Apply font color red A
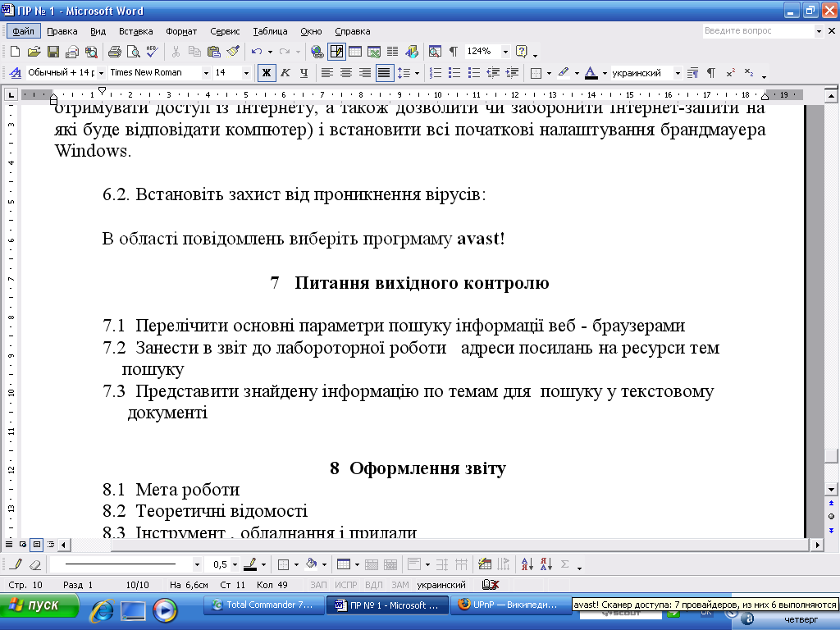Image resolution: width=840 pixels, height=630 pixels. click(x=591, y=72)
